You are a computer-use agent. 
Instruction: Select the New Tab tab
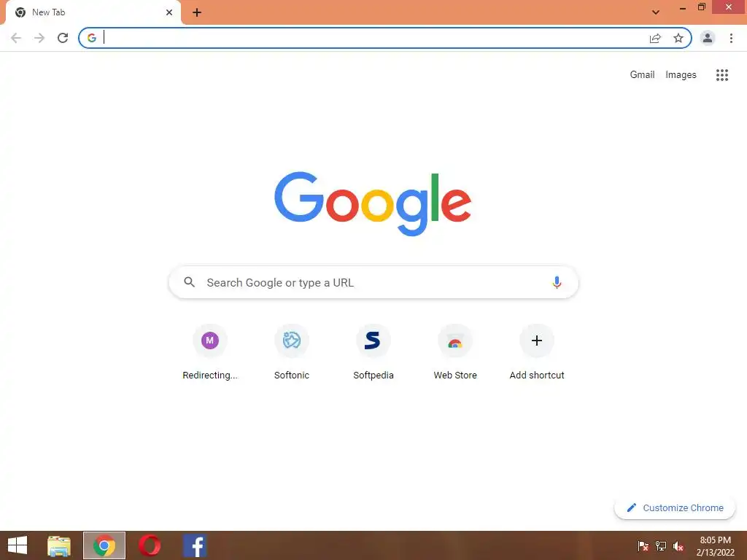pyautogui.click(x=93, y=12)
